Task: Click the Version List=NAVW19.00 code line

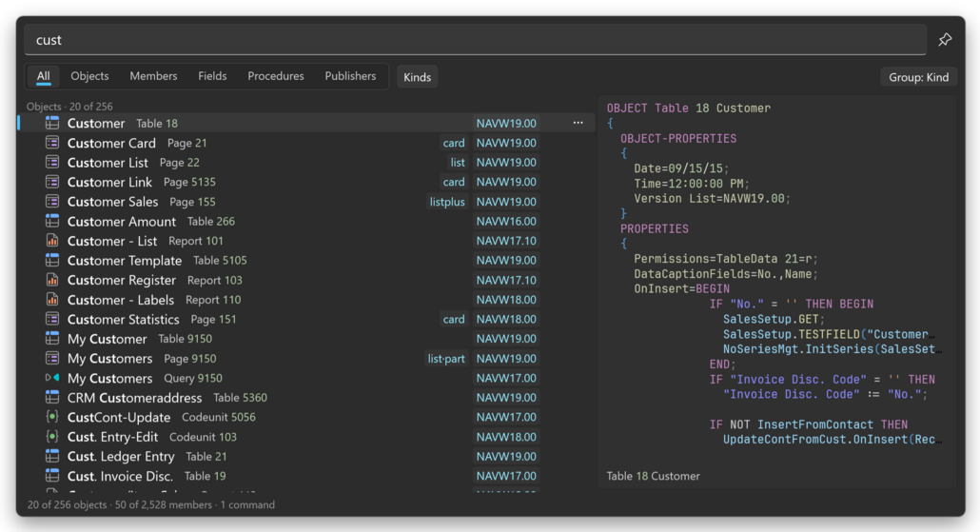Action: pos(713,198)
